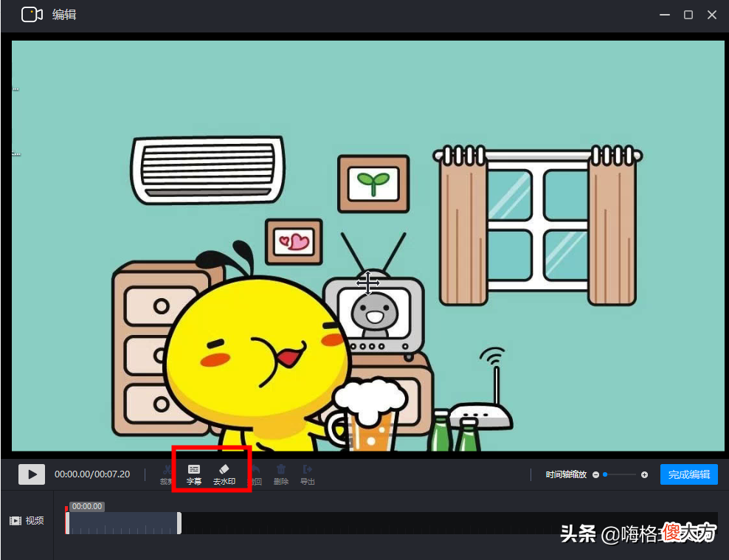
Task: Play the video preview
Action: (x=32, y=474)
